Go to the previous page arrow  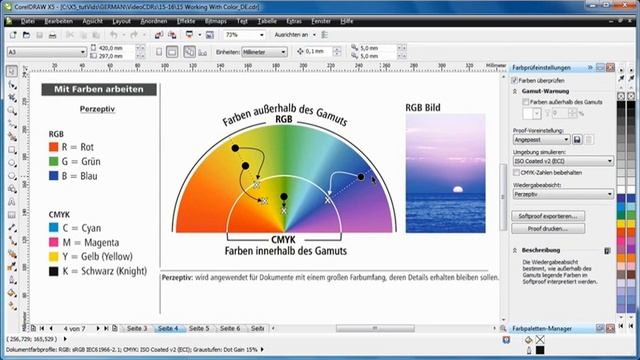(51, 329)
